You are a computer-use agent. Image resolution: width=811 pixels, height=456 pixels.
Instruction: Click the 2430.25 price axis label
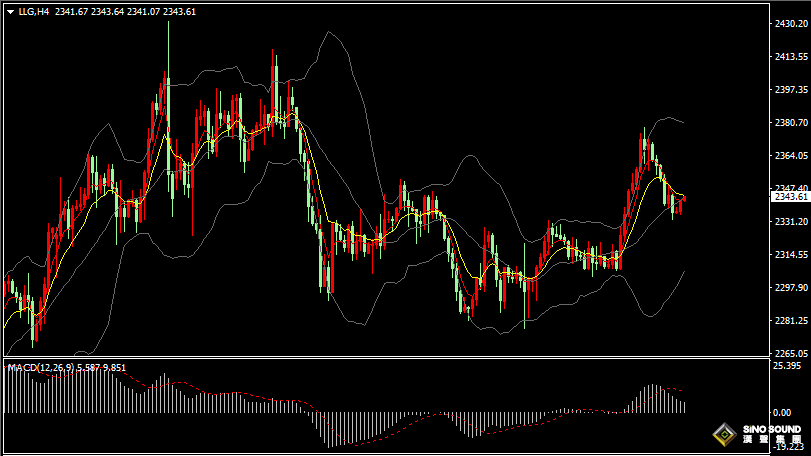pyautogui.click(x=790, y=24)
